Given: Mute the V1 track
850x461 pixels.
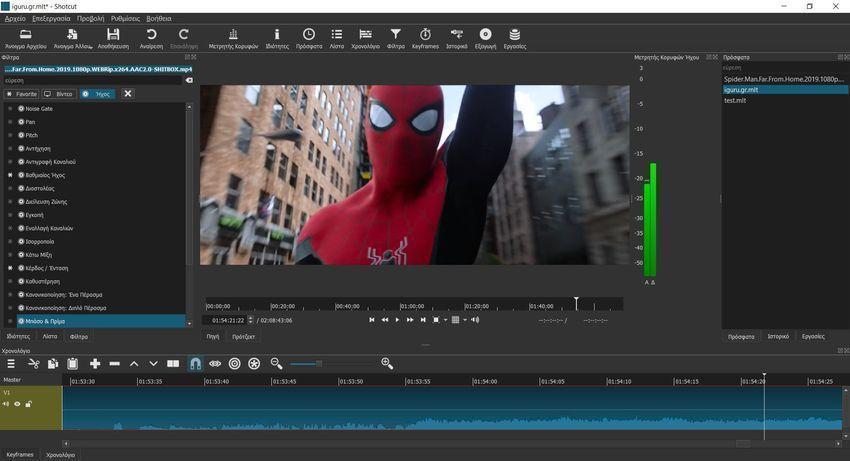Looking at the screenshot, I should [6, 404].
